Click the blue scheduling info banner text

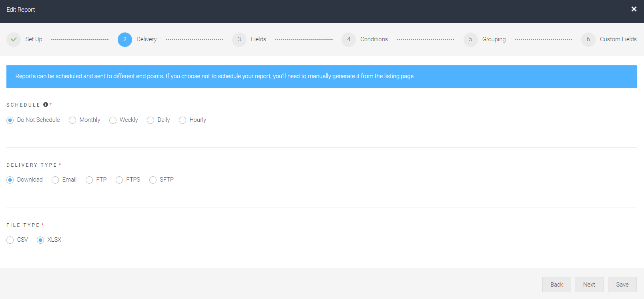pyautogui.click(x=215, y=76)
